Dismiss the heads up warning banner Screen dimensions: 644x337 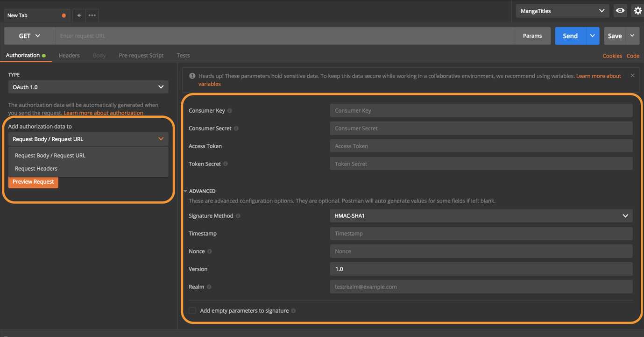pyautogui.click(x=632, y=75)
